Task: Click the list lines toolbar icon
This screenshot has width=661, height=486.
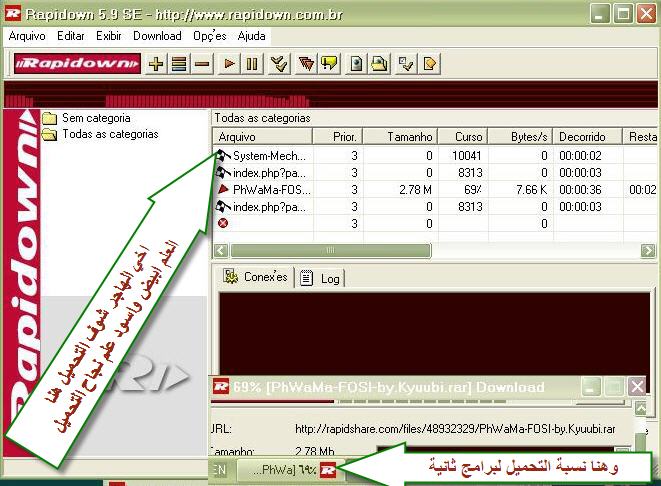Action: click(x=179, y=64)
